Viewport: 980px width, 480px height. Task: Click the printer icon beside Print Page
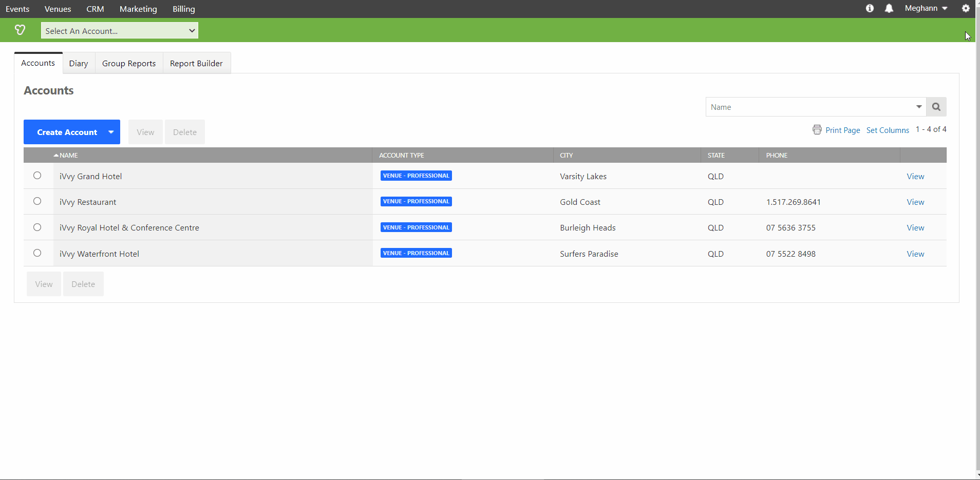tap(817, 129)
